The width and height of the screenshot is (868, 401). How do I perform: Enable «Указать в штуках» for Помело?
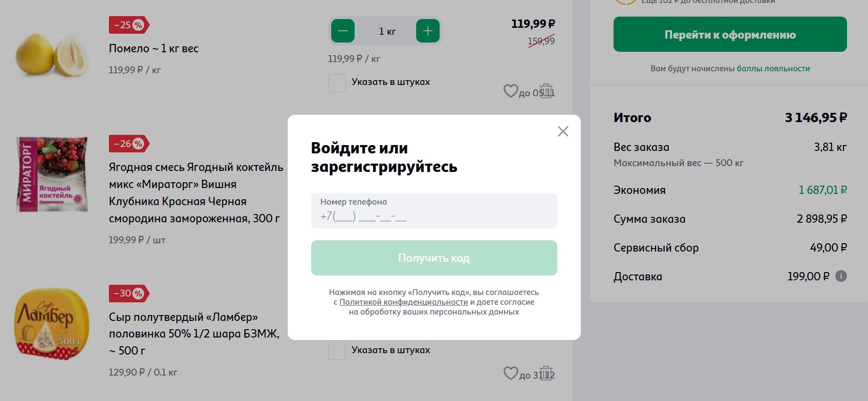pyautogui.click(x=337, y=83)
